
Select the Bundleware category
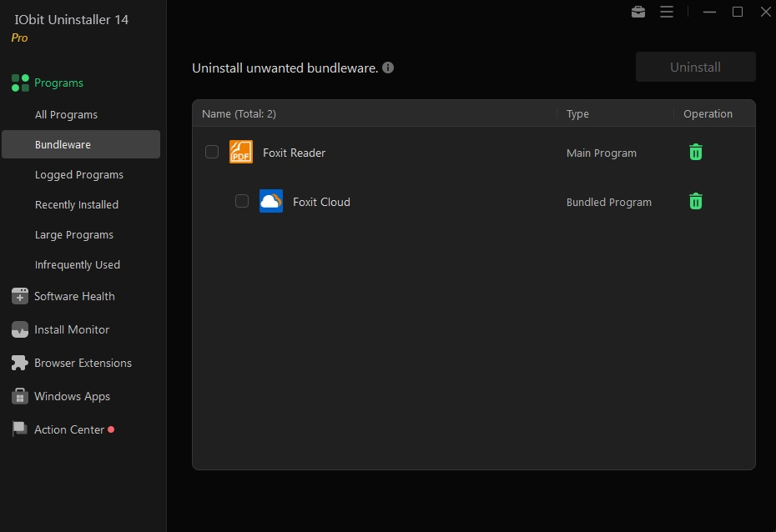(x=81, y=144)
